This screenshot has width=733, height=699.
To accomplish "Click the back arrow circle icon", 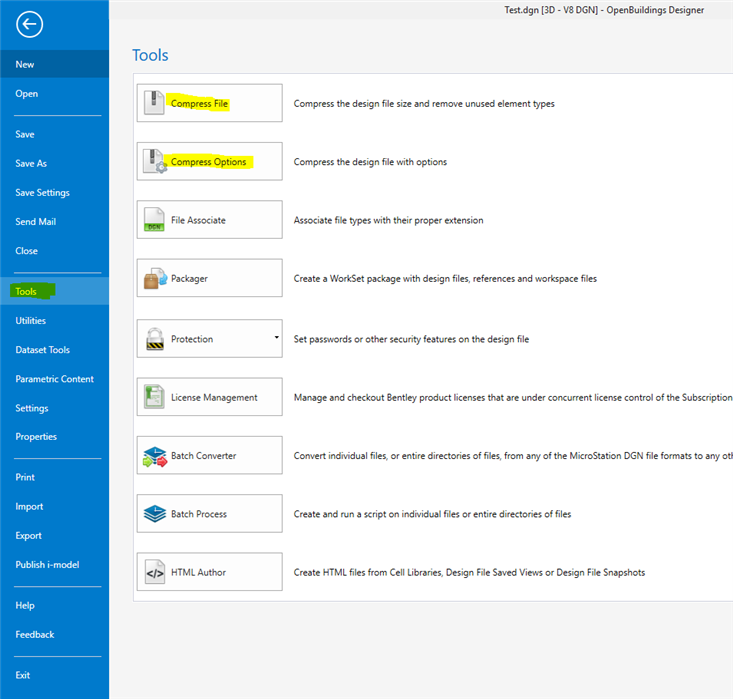I will pos(29,24).
